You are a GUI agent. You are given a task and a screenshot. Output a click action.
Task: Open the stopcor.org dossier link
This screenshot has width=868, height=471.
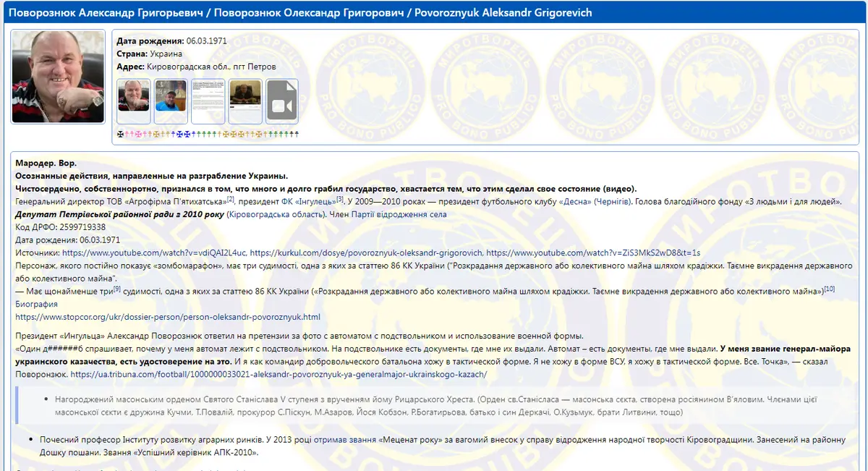click(167, 317)
